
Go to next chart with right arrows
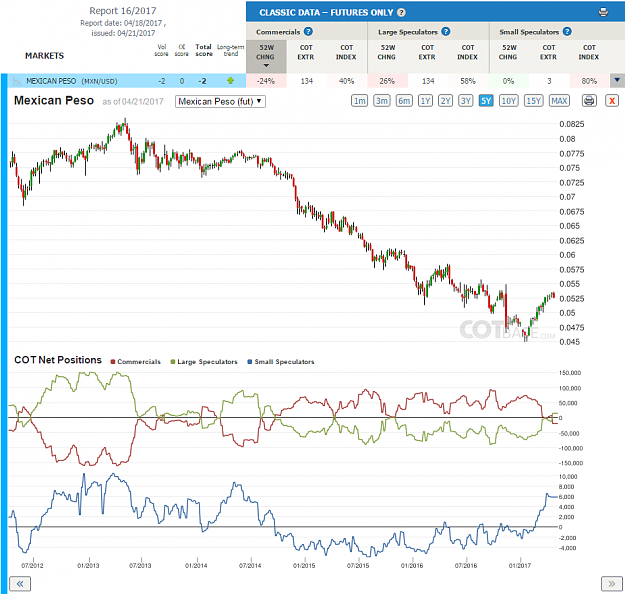[611, 584]
